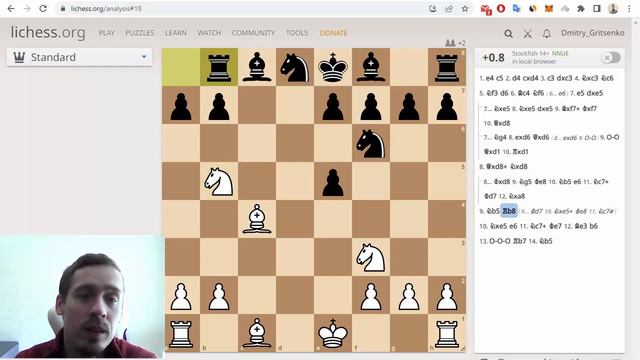
Task: Jump to final move 14. Nb5
Action: tap(546, 241)
